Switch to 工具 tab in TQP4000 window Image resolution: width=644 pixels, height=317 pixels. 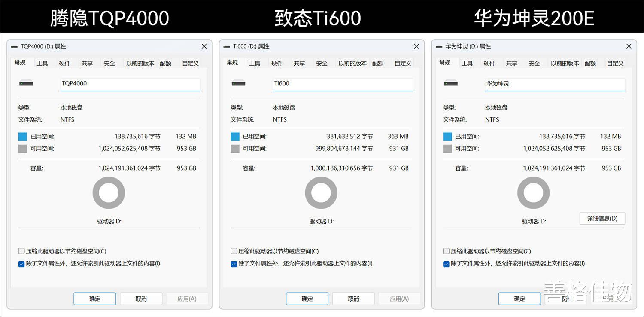tap(43, 63)
